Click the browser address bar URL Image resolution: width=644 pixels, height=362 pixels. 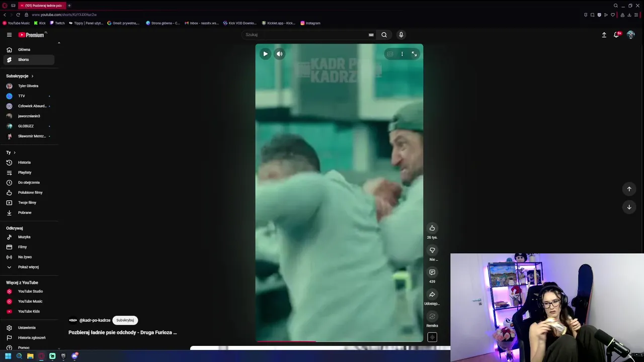coord(64,15)
